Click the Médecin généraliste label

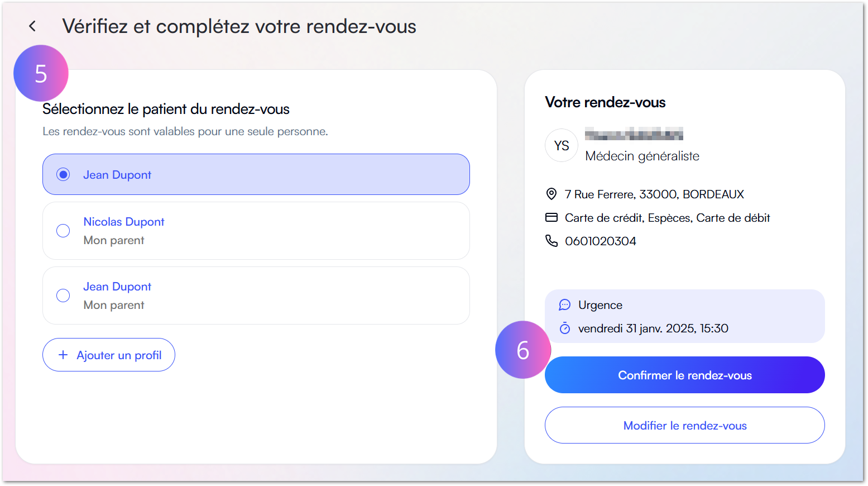642,156
